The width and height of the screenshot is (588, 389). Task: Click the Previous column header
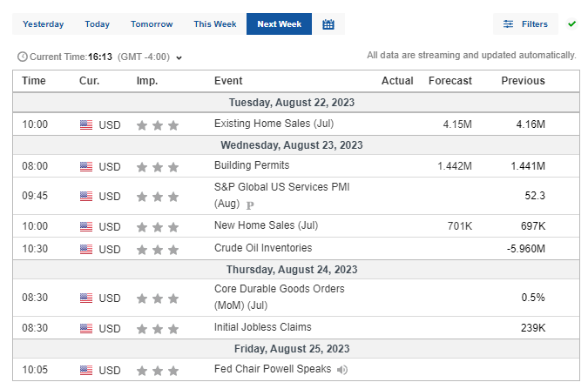[x=524, y=81]
